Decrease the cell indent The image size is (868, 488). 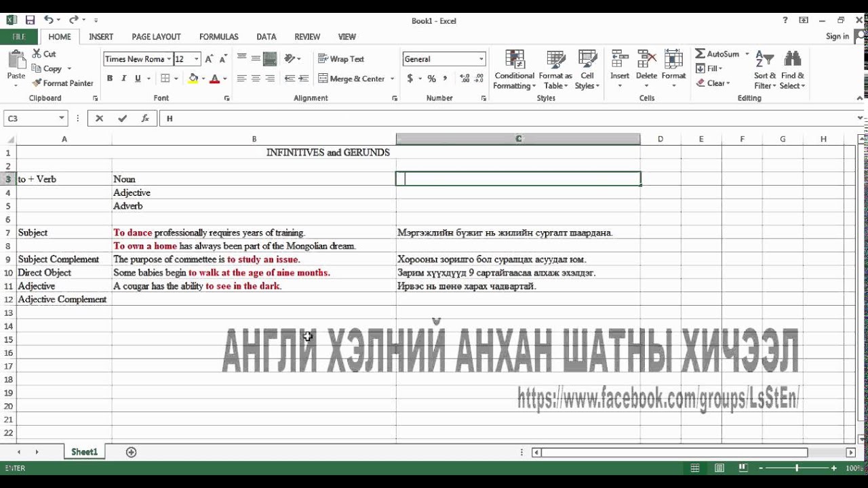pyautogui.click(x=290, y=79)
